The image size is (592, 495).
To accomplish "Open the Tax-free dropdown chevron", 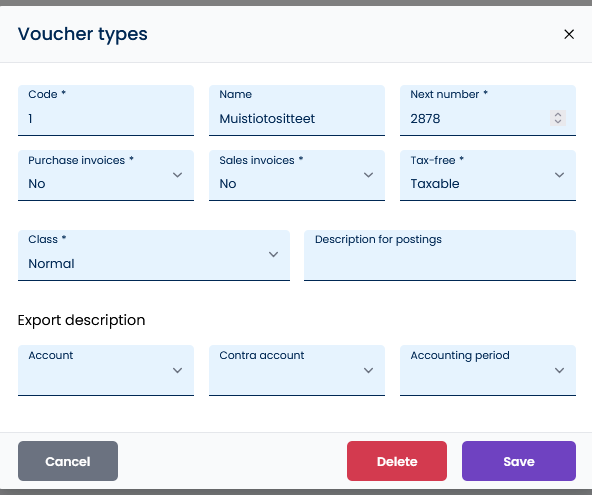I will click(x=560, y=175).
